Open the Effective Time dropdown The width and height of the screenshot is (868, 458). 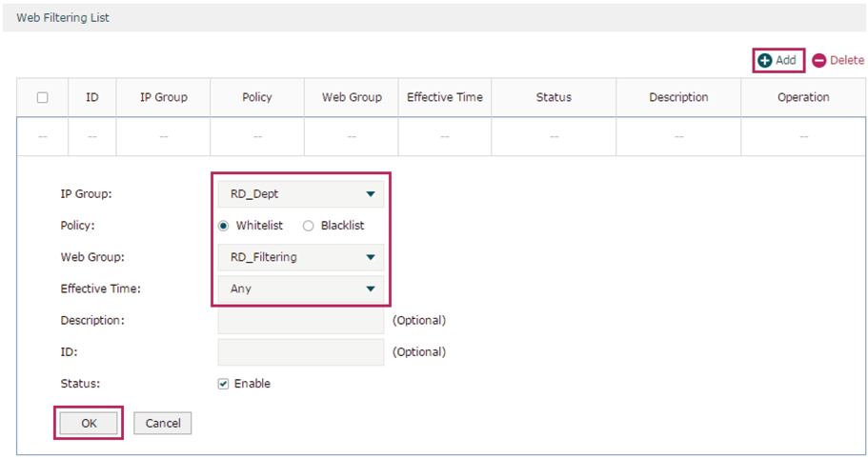click(x=300, y=289)
